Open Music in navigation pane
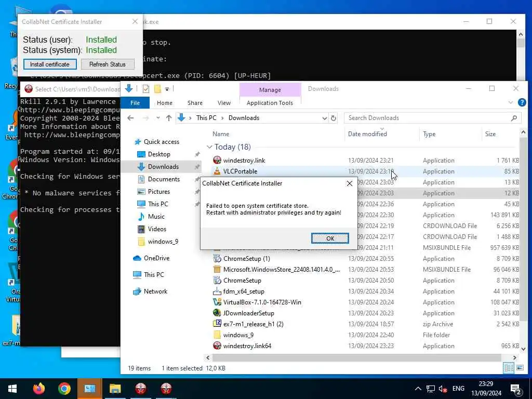 [x=156, y=217]
